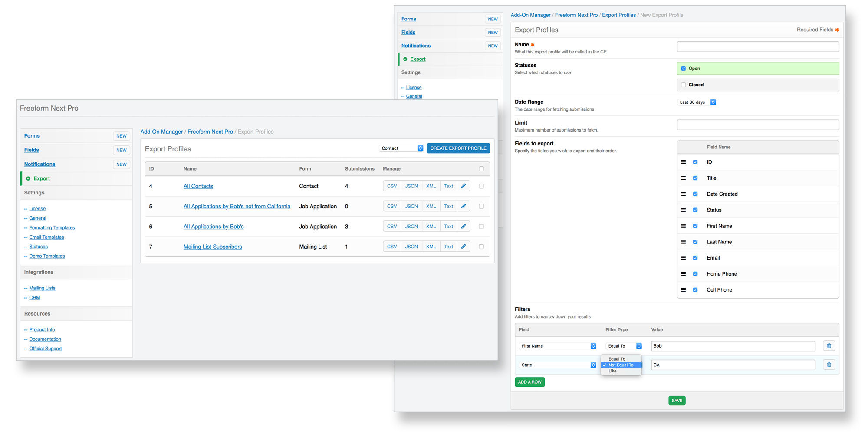The image size is (868, 434).
Task: Open the Email Templates link
Action: (47, 237)
